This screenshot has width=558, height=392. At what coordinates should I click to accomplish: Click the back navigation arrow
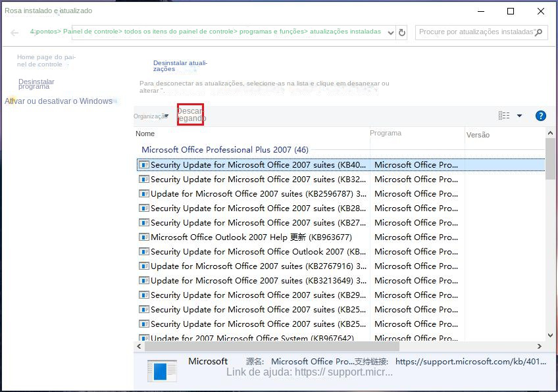(x=14, y=33)
